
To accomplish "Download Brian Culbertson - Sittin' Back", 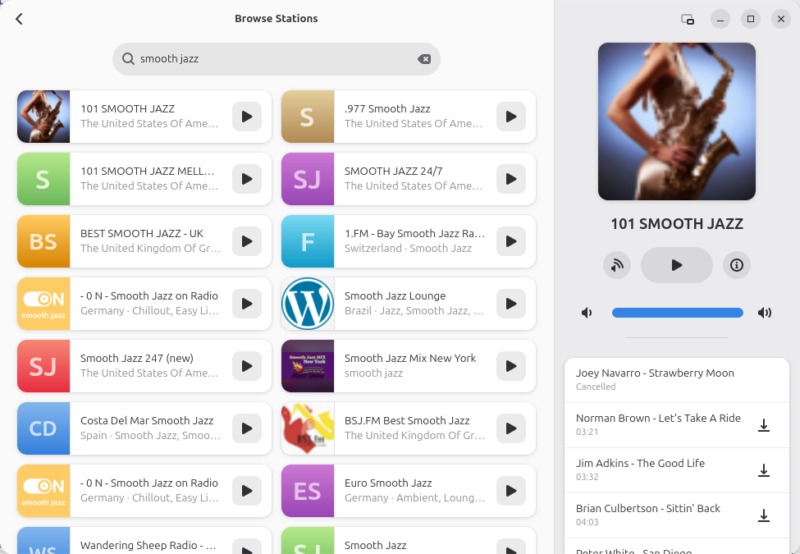I will coord(763,516).
